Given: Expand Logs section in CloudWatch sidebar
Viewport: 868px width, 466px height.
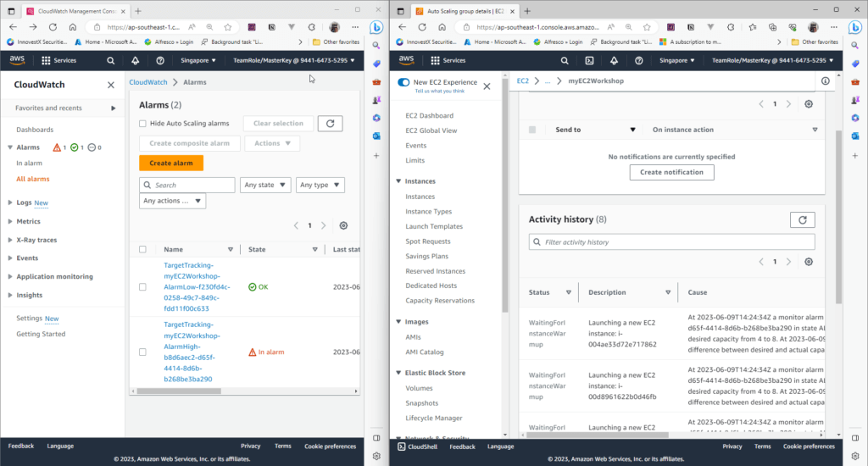Looking at the screenshot, I should (x=10, y=202).
